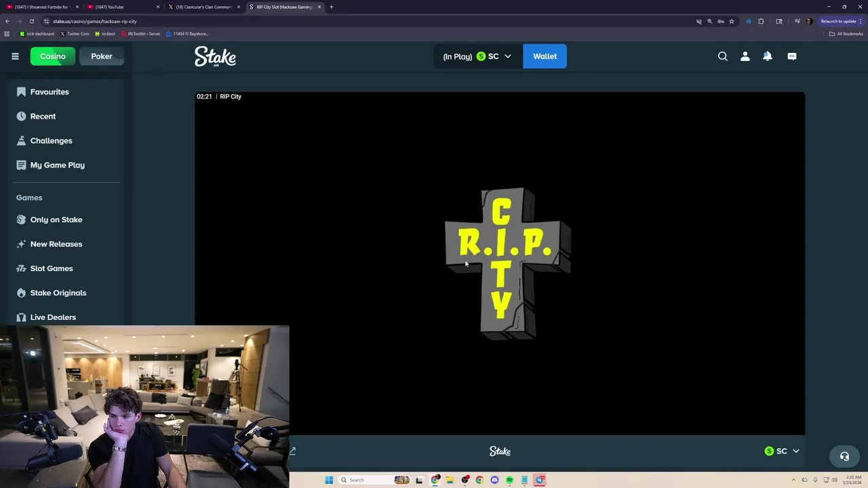Open the kickbot bookmark

(x=105, y=34)
